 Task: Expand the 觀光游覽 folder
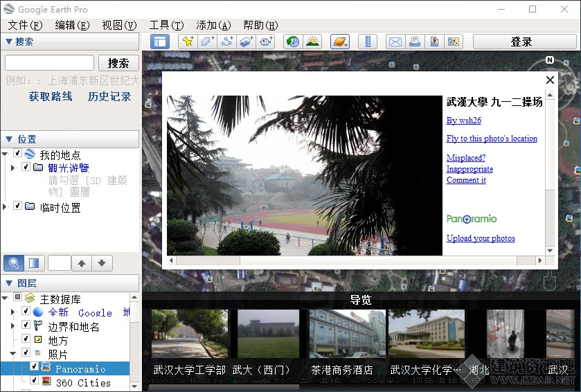(x=12, y=168)
